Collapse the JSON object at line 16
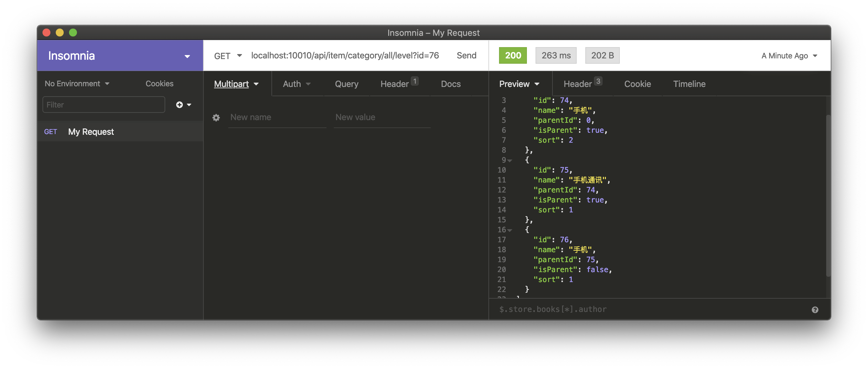Screen dimensions: 868x369 pos(510,231)
